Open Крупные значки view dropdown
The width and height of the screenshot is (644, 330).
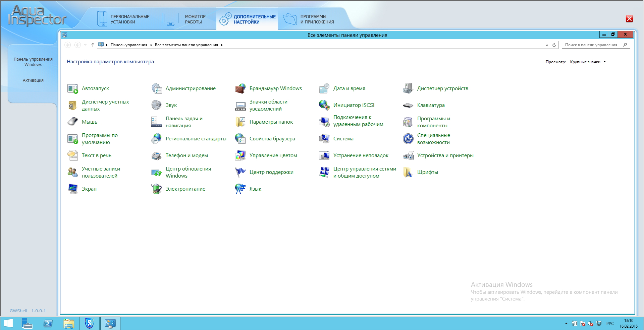tap(588, 62)
